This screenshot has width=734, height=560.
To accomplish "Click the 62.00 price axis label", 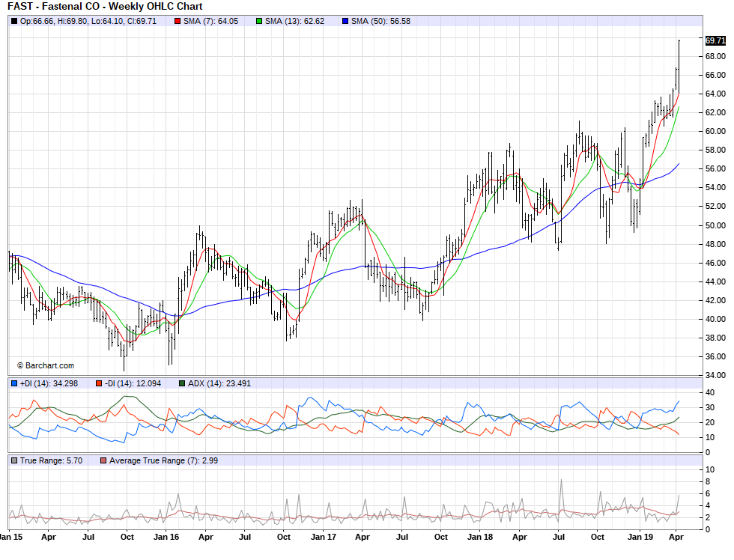I will [x=715, y=113].
